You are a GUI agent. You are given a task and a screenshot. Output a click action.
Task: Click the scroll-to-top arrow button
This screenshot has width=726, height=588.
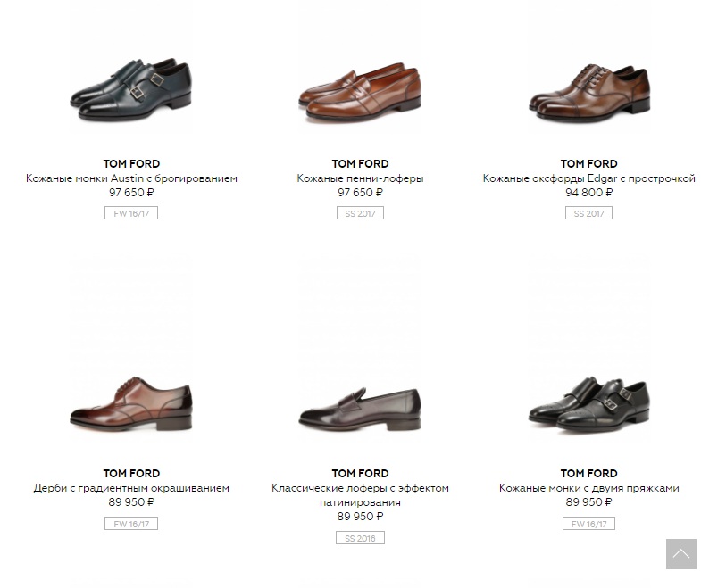click(x=680, y=554)
